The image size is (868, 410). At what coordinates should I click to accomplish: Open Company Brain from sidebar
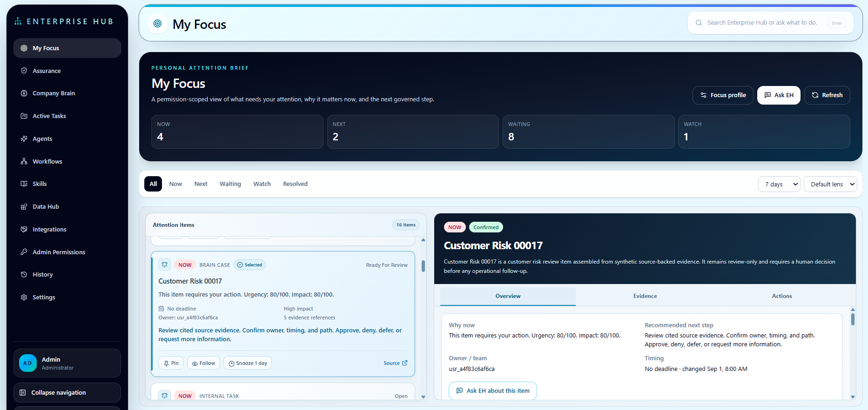tap(67, 93)
